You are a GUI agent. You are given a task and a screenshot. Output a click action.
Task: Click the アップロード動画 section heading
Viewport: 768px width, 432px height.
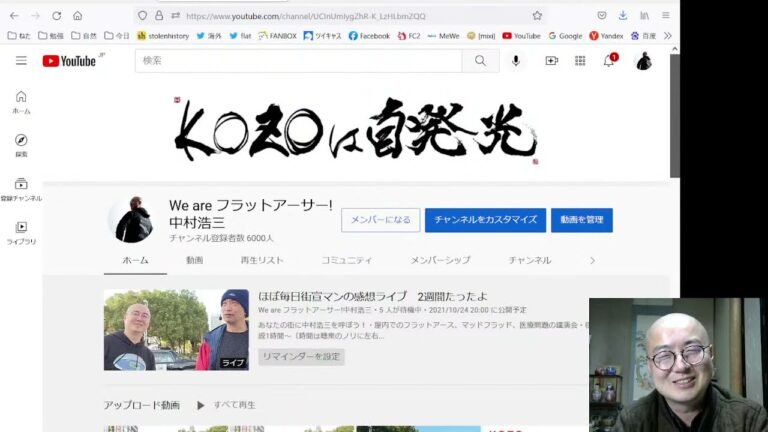tap(142, 405)
